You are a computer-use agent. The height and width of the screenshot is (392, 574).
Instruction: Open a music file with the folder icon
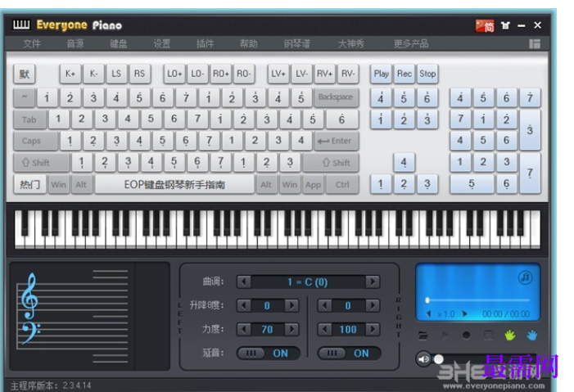tap(423, 336)
